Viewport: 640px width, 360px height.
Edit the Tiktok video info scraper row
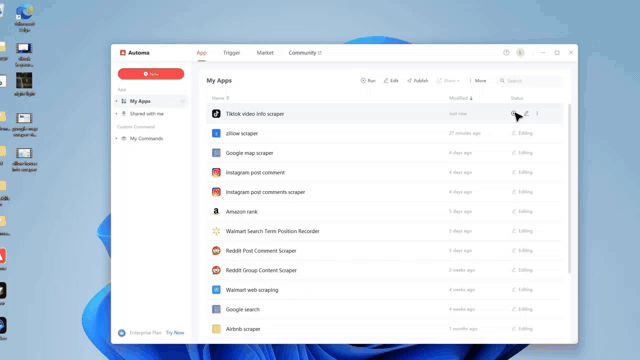tap(527, 113)
